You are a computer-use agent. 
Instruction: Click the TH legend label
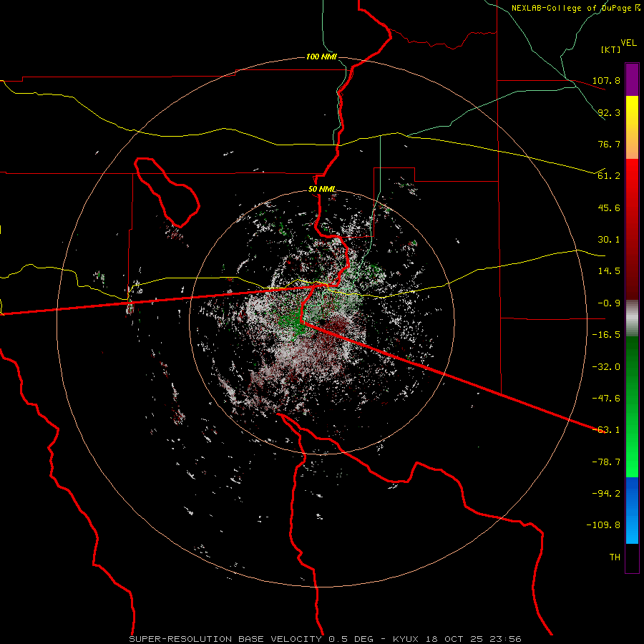[x=615, y=557]
